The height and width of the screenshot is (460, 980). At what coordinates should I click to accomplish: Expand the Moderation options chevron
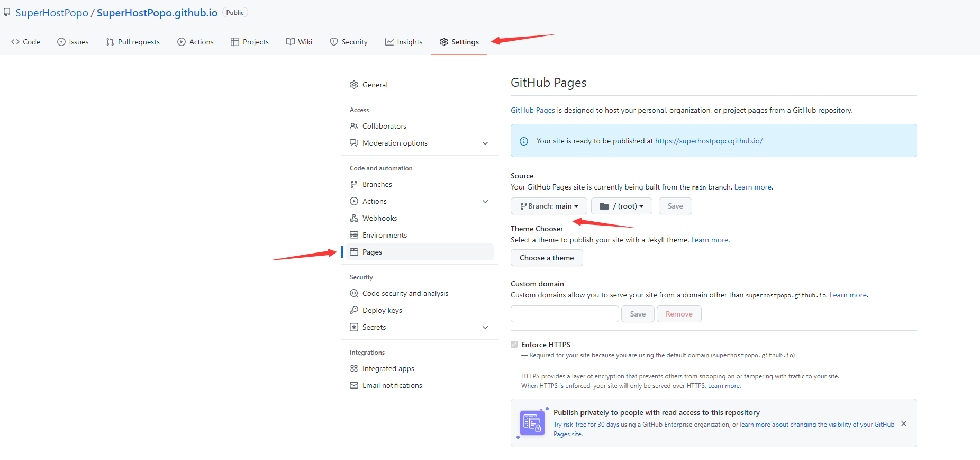[x=485, y=143]
